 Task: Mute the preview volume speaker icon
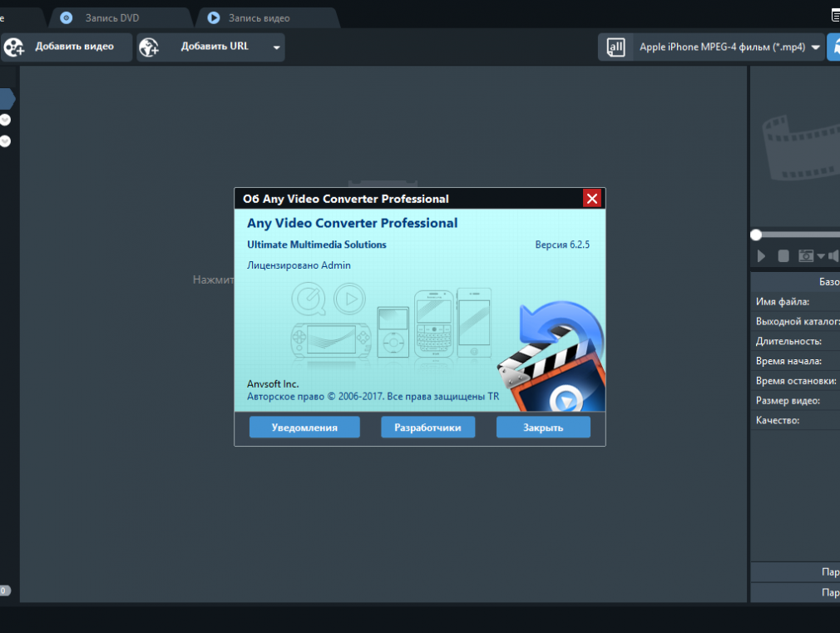[833, 256]
